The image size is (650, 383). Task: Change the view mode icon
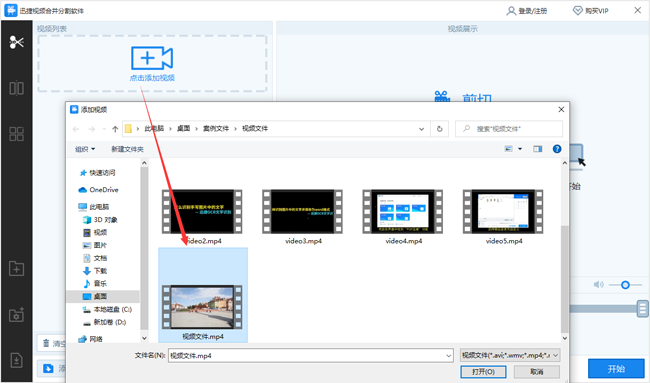[x=509, y=149]
